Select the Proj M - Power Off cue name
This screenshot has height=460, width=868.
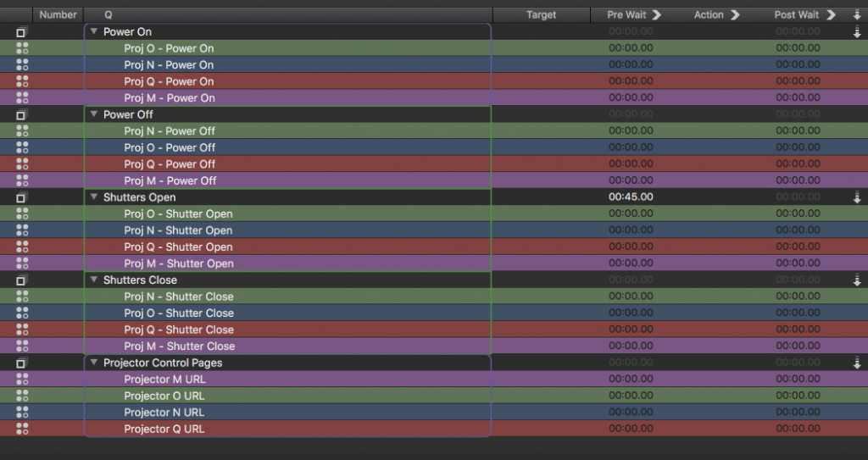(x=170, y=180)
